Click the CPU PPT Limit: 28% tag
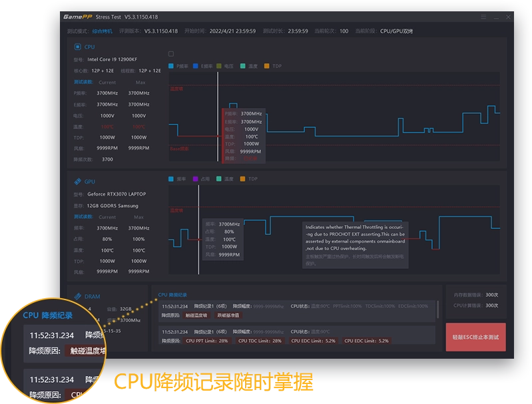Image resolution: width=532 pixels, height=404 pixels. point(206,341)
